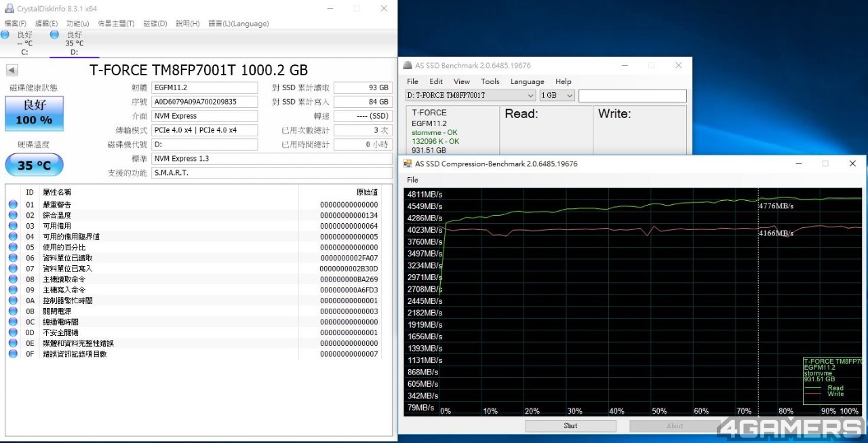Click status icon for attribute 07 資料單位已寫入
The image size is (868, 443).
coord(13,269)
